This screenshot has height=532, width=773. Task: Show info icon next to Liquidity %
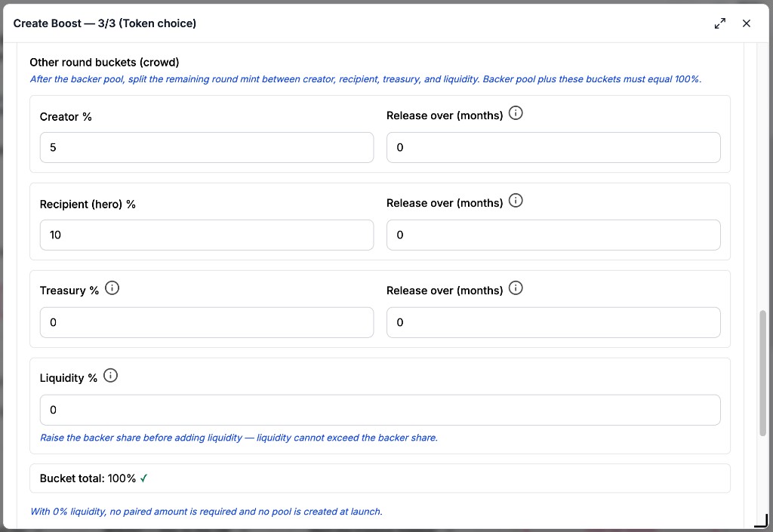tap(110, 376)
